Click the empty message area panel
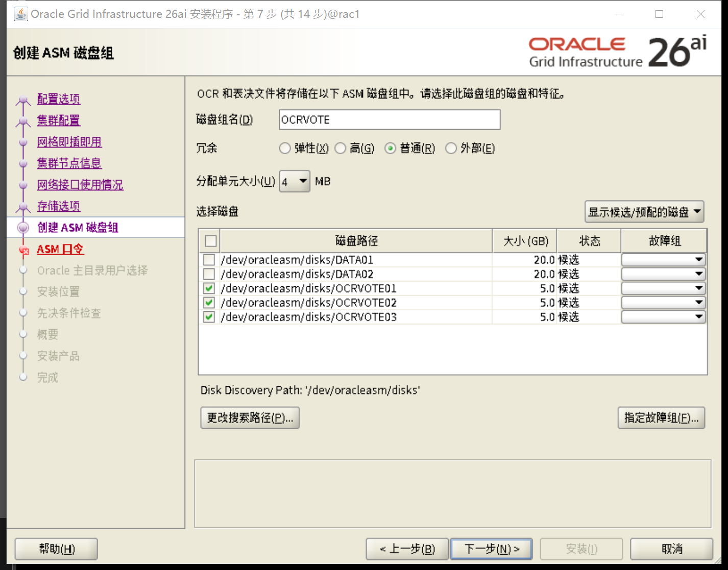Viewport: 728px width, 570px height. click(x=453, y=493)
